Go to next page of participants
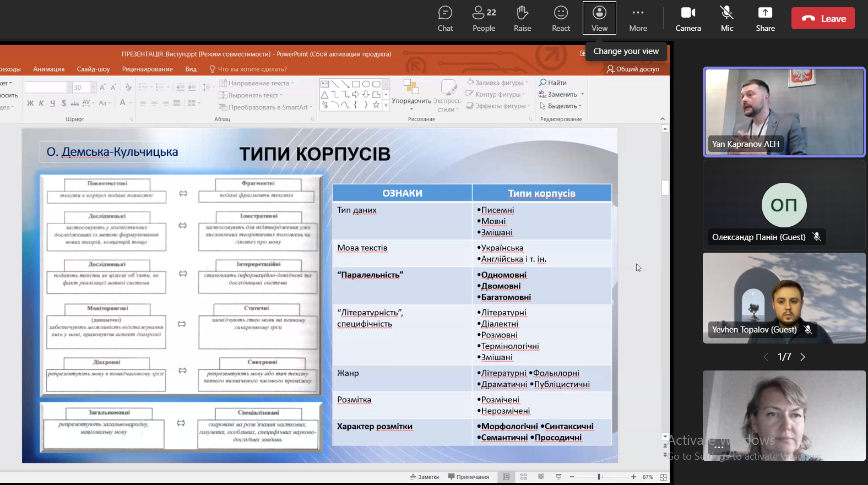Viewport: 868px width, 485px height. click(x=802, y=357)
